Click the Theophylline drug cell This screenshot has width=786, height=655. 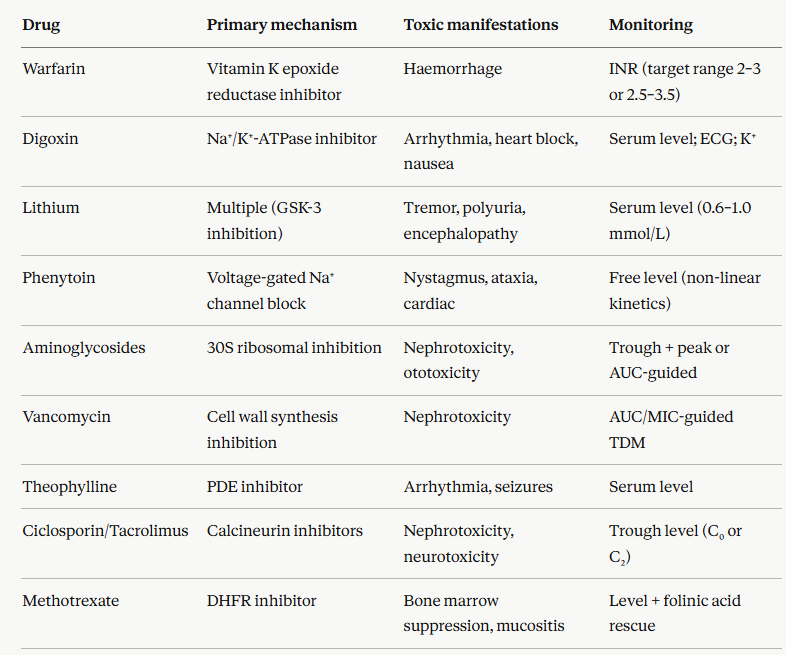coord(69,487)
